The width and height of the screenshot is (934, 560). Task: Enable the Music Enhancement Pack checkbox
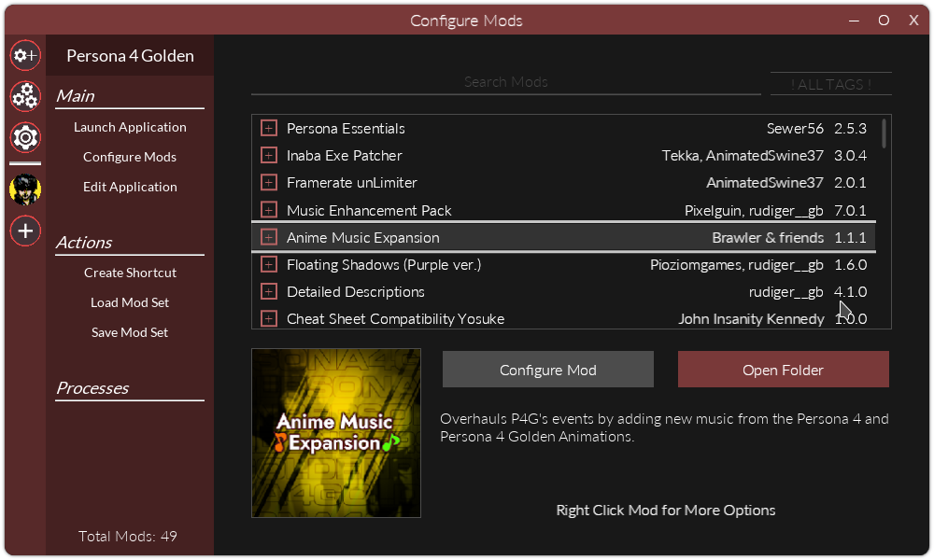coord(269,210)
